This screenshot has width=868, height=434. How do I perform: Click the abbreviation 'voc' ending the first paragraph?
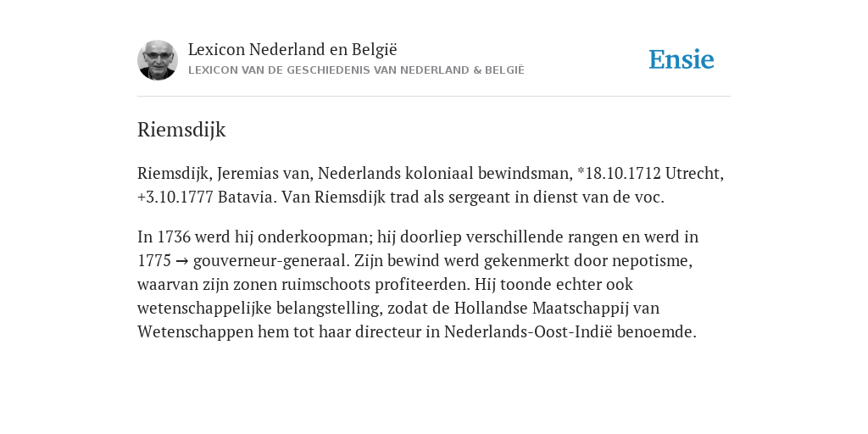tap(651, 197)
